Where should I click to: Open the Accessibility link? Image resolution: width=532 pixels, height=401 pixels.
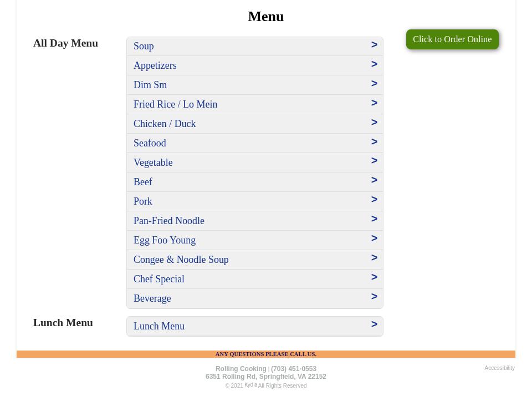point(499,368)
